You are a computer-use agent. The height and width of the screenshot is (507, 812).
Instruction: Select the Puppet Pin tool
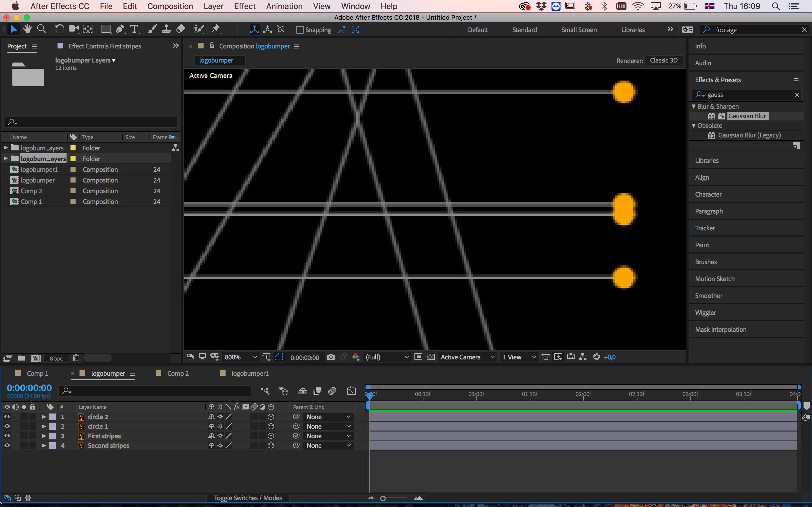215,30
